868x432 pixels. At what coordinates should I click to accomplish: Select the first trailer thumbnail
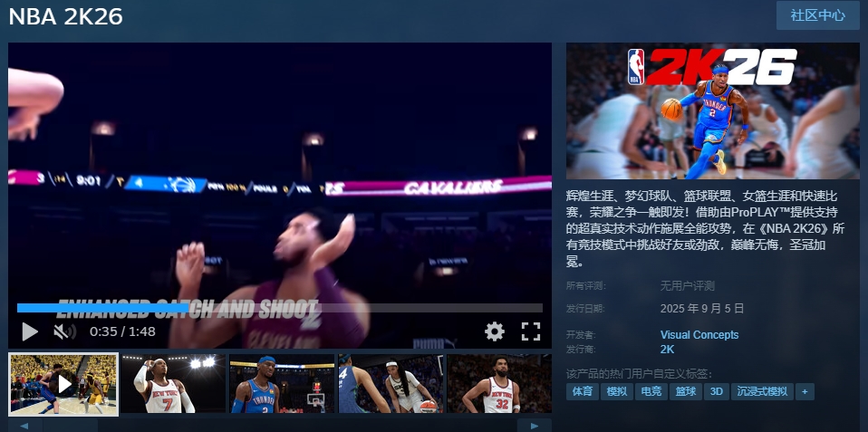coord(63,384)
